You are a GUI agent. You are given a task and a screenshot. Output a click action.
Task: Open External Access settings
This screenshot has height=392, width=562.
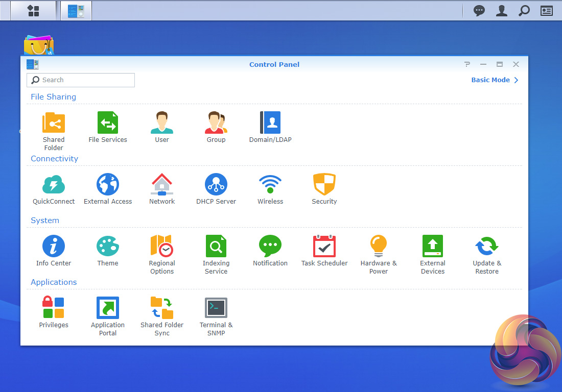point(107,189)
